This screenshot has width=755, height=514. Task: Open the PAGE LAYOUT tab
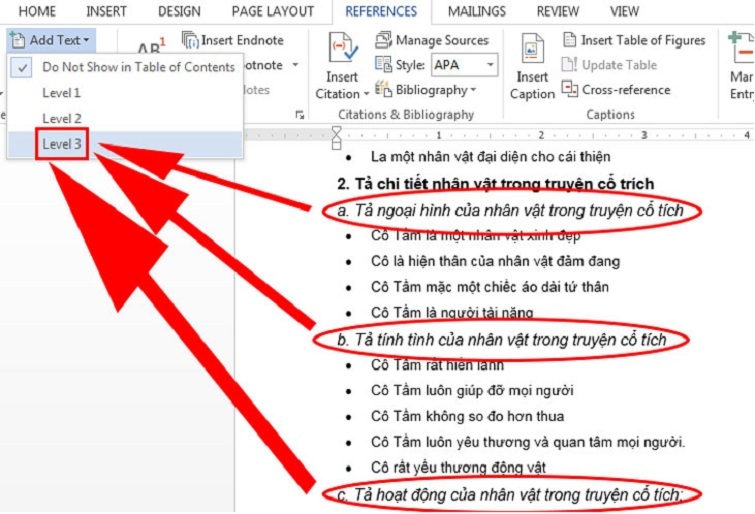[273, 12]
